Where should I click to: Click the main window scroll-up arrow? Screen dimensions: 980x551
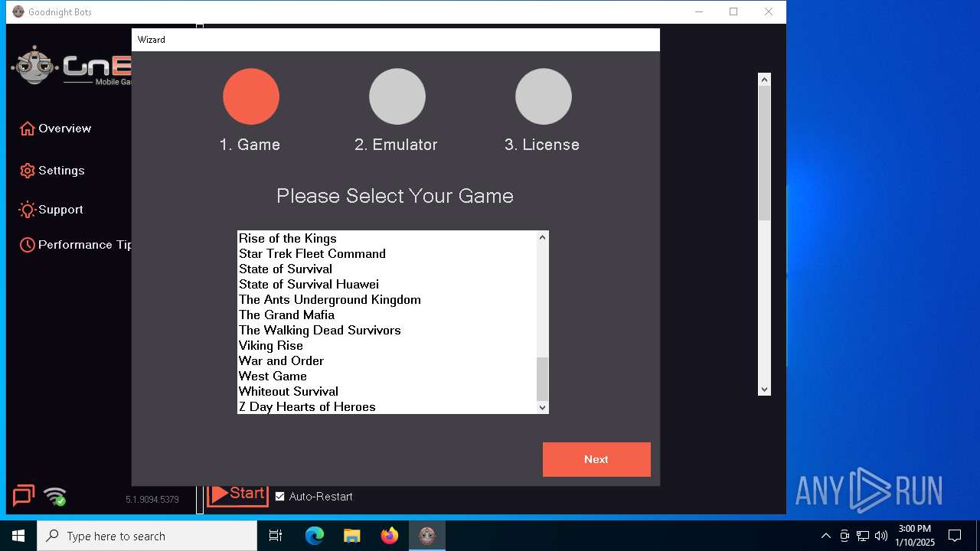click(764, 80)
